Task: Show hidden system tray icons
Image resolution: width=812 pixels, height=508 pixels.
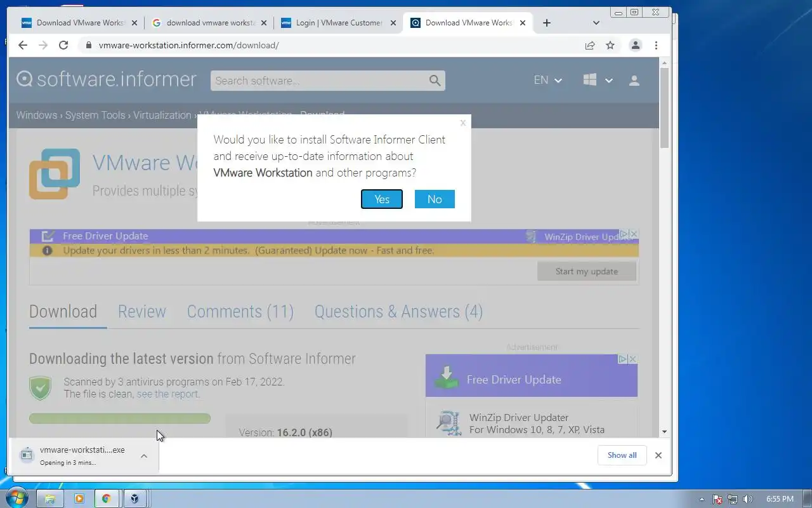Action: pyautogui.click(x=702, y=499)
